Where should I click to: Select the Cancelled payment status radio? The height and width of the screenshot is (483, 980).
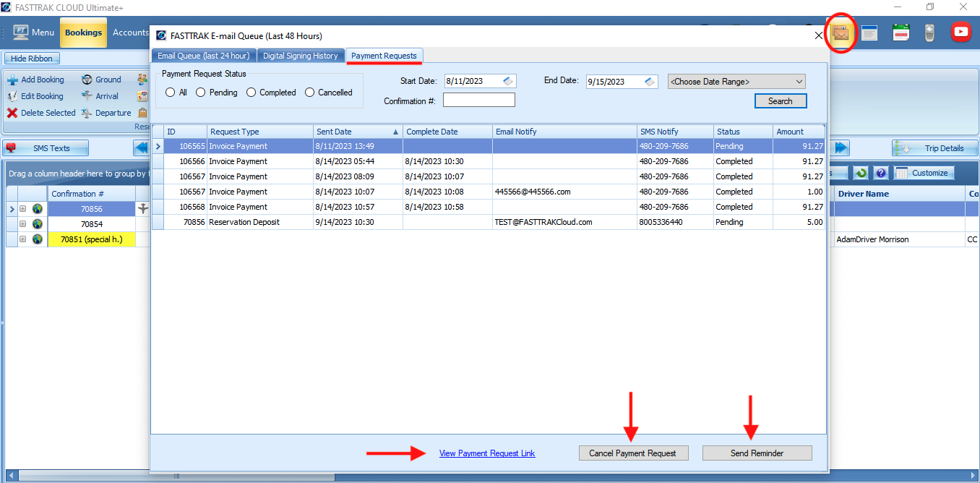point(310,93)
